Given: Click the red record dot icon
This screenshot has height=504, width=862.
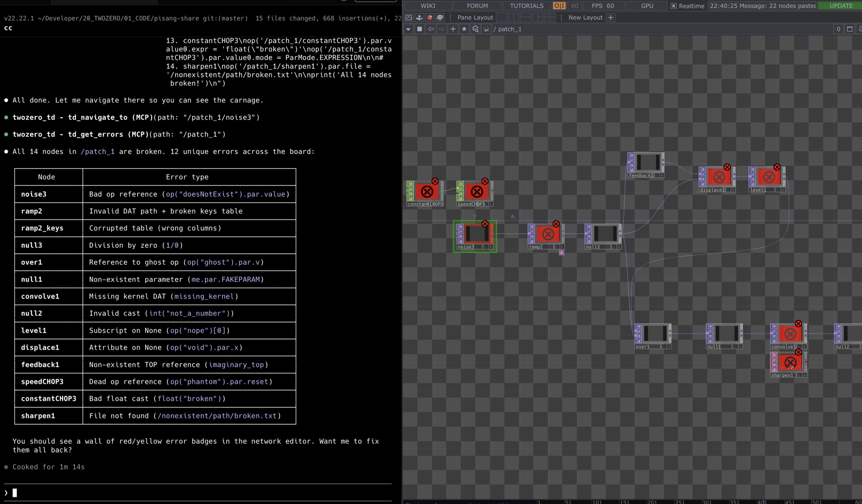Looking at the screenshot, I should [430, 18].
